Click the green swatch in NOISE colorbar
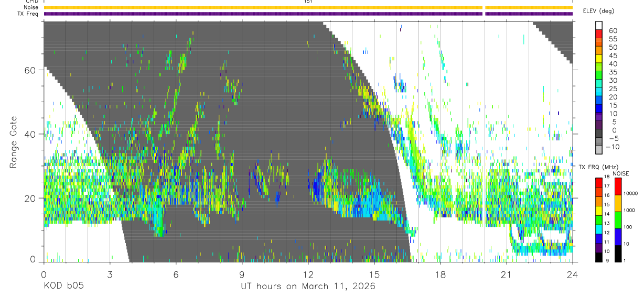Viewport: 644px width, 297px height. coord(618,219)
